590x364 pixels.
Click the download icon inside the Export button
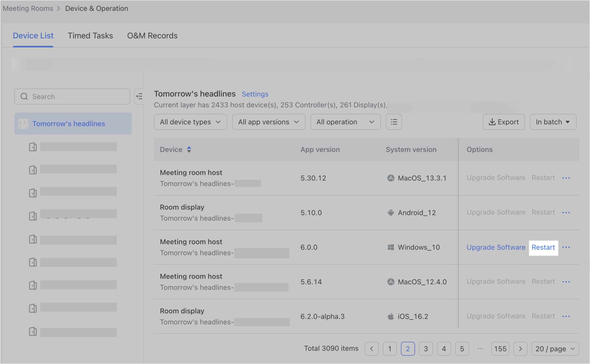coord(492,122)
